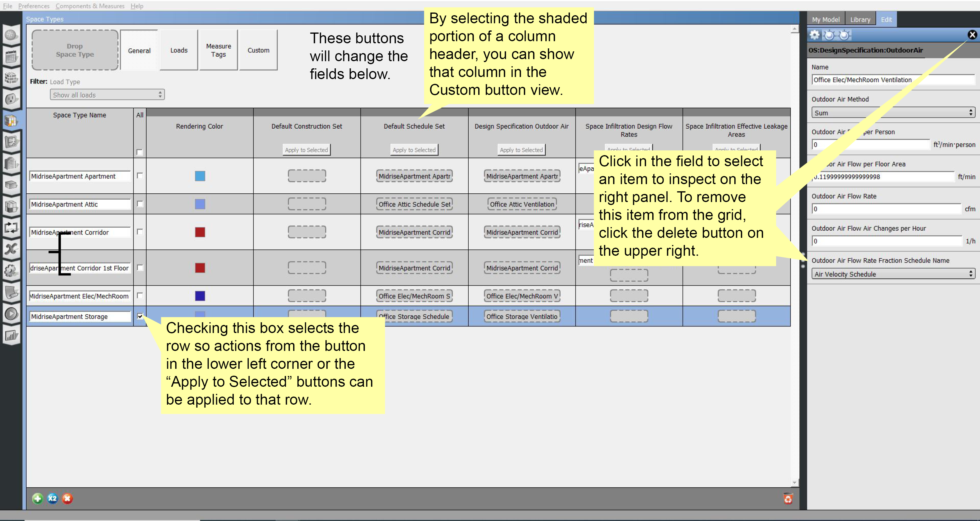Open the Schedules calendar icon in sidebar
980x521 pixels.
pyautogui.click(x=11, y=57)
